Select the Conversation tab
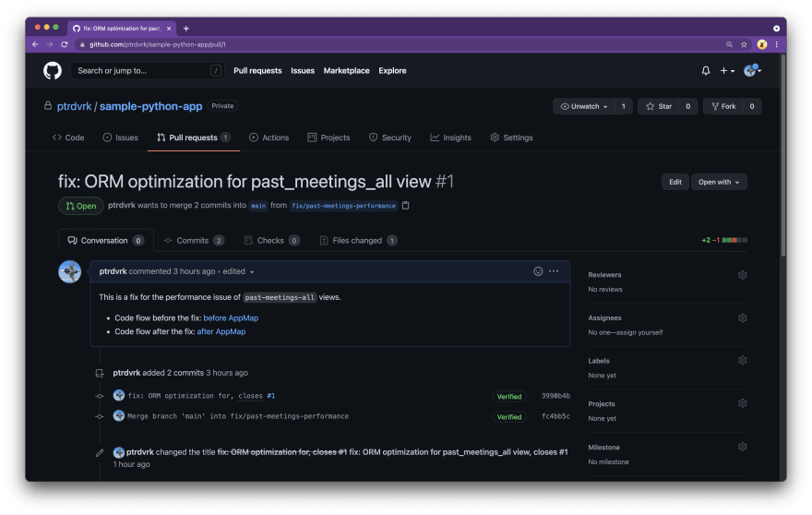This screenshot has width=812, height=515. 106,241
